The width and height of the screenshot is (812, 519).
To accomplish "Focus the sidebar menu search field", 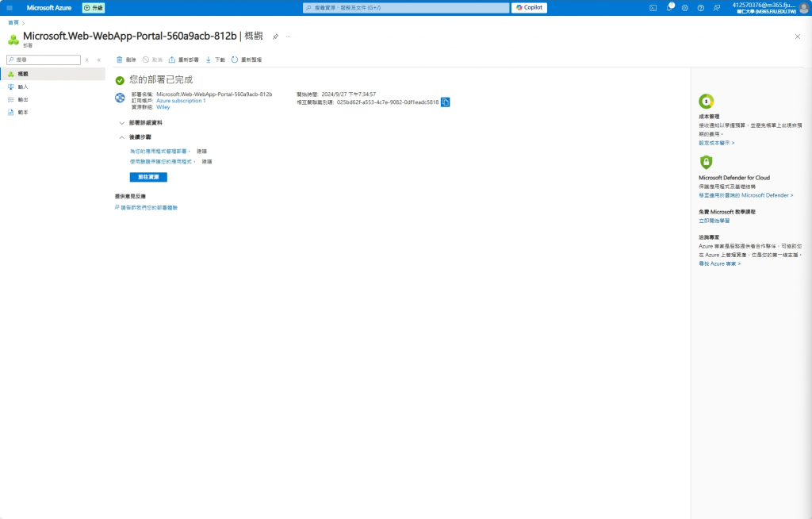I will (x=44, y=60).
